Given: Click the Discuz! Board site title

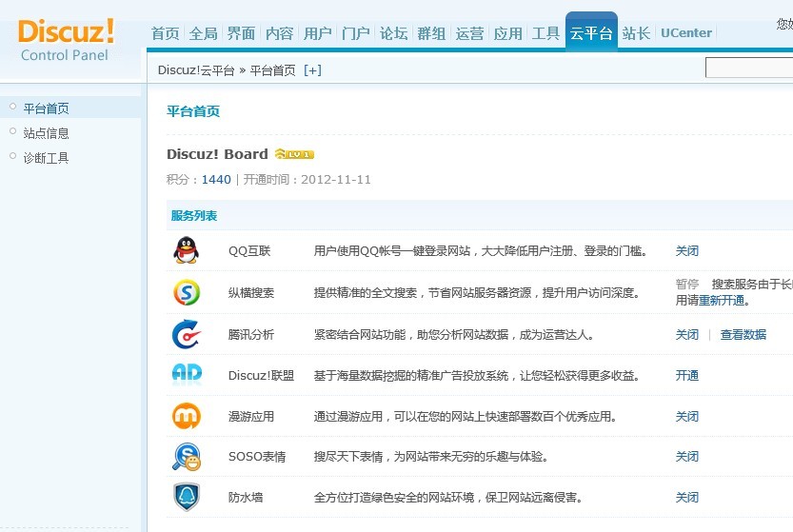Looking at the screenshot, I should 217,154.
